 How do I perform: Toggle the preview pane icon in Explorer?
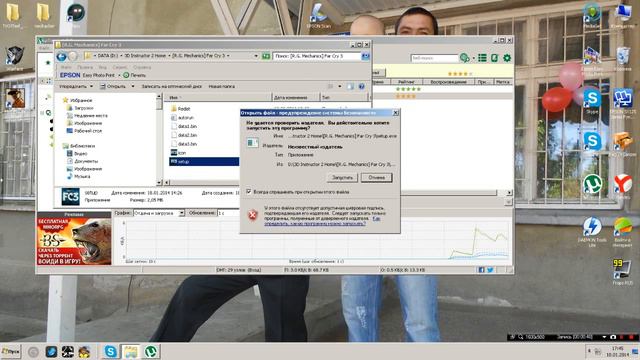(x=350, y=87)
